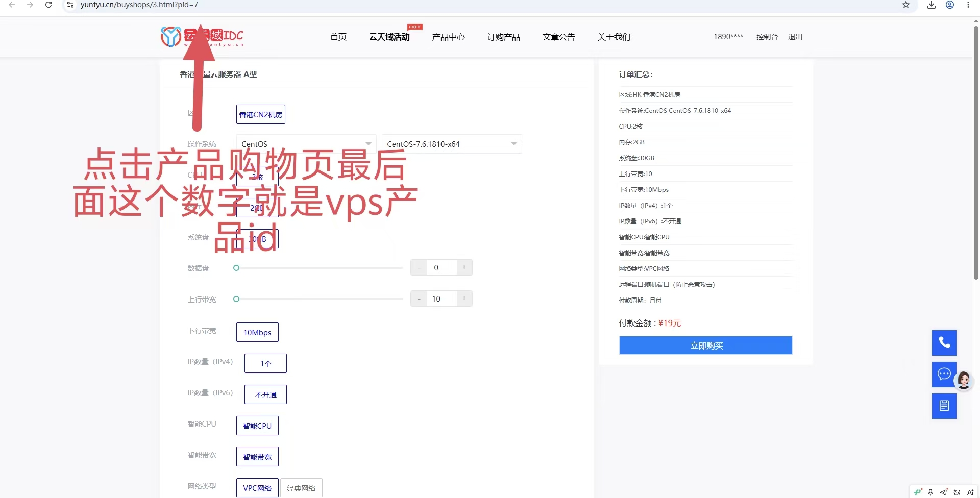The width and height of the screenshot is (980, 498).
Task: Select the 智能带宽 option
Action: [x=257, y=457]
